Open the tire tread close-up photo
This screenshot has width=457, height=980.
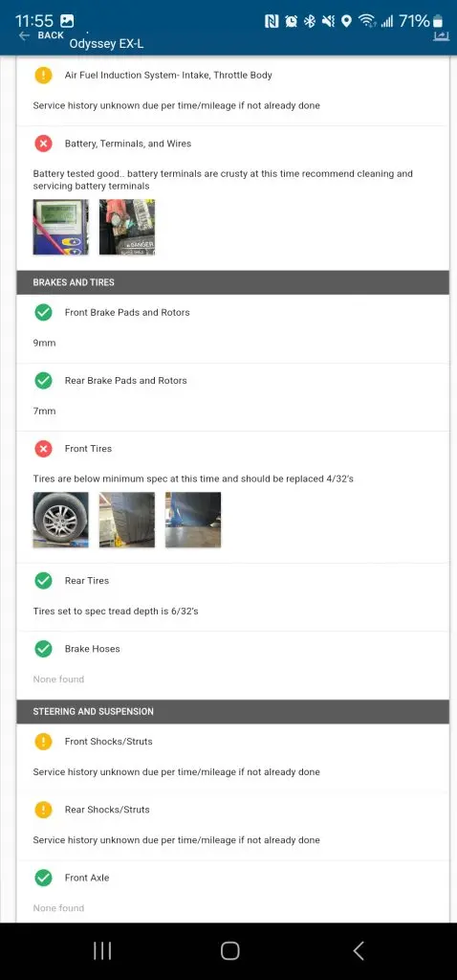(x=127, y=520)
